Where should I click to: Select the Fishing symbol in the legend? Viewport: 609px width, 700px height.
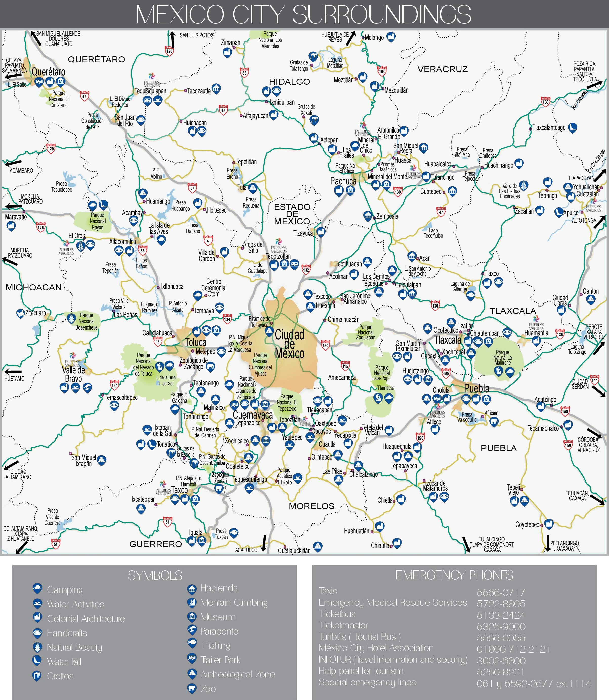tap(192, 643)
